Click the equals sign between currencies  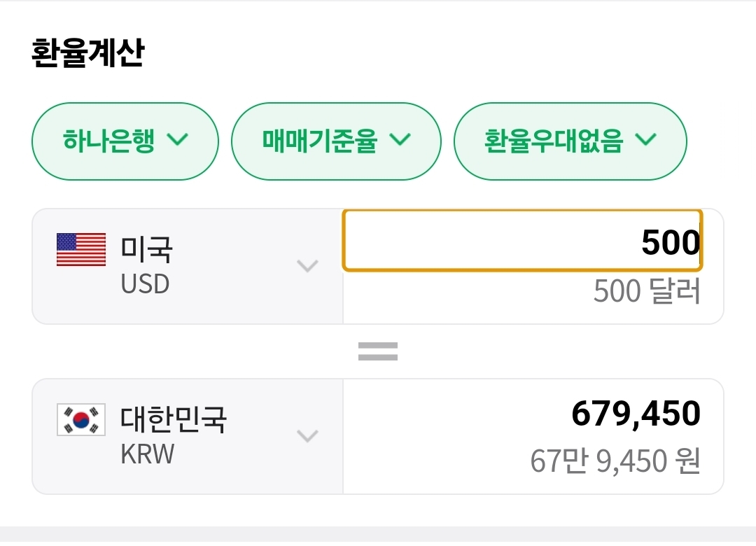(x=378, y=351)
